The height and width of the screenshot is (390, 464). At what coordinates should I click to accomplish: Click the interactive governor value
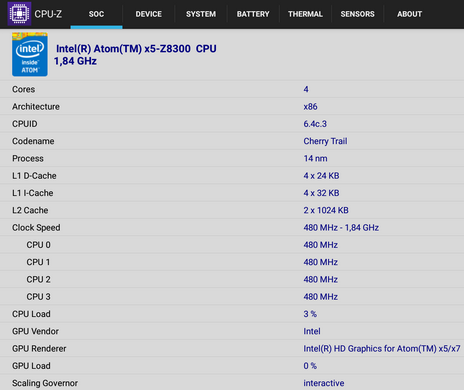[x=324, y=383]
